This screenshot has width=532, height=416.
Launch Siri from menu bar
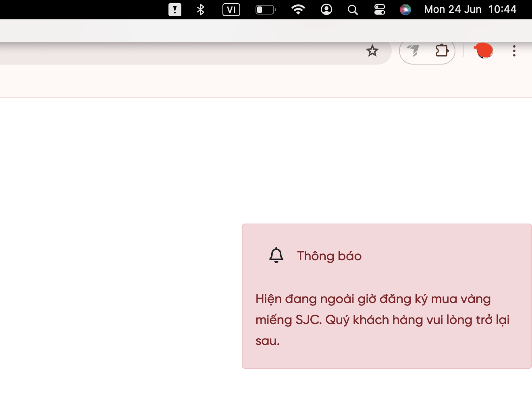click(x=405, y=10)
